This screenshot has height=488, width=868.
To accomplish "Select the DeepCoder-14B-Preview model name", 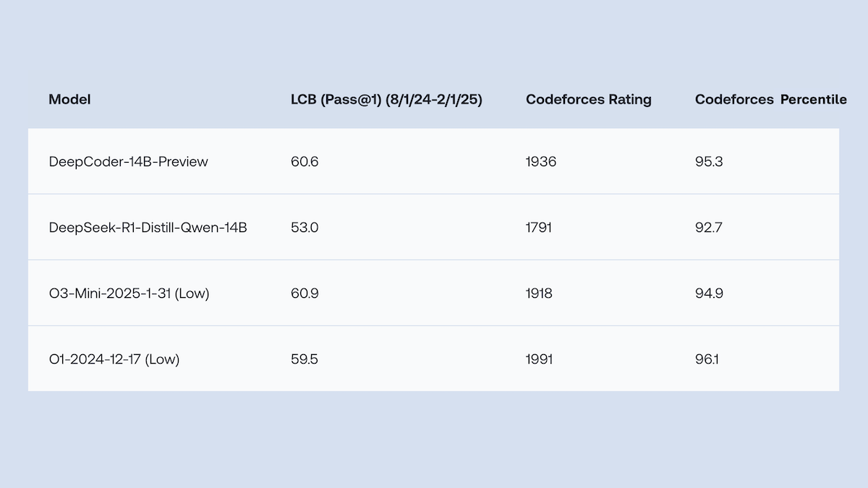I will point(128,162).
